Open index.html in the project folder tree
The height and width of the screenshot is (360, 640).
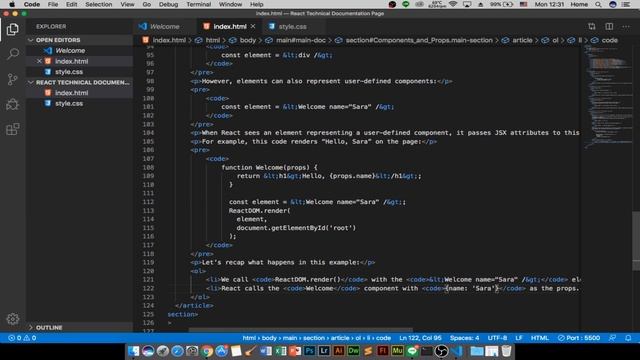(80, 93)
